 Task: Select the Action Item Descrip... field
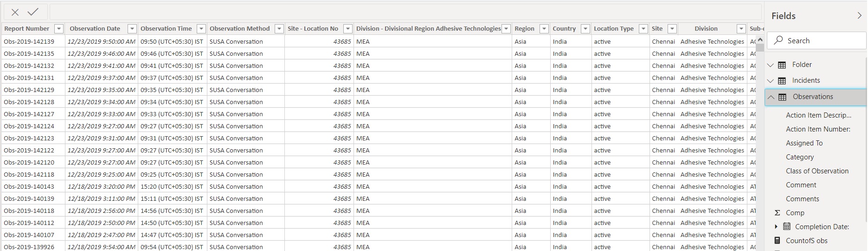point(818,115)
